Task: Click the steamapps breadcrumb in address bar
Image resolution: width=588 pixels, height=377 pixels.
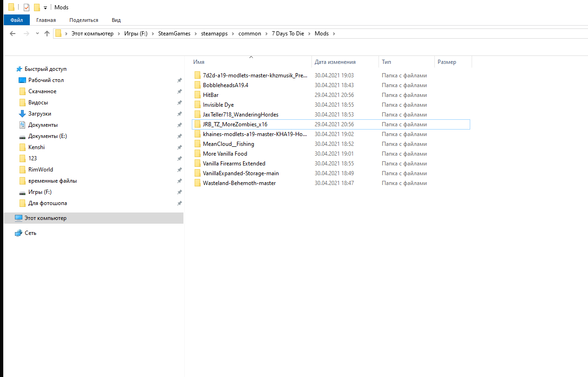Action: [x=214, y=34]
